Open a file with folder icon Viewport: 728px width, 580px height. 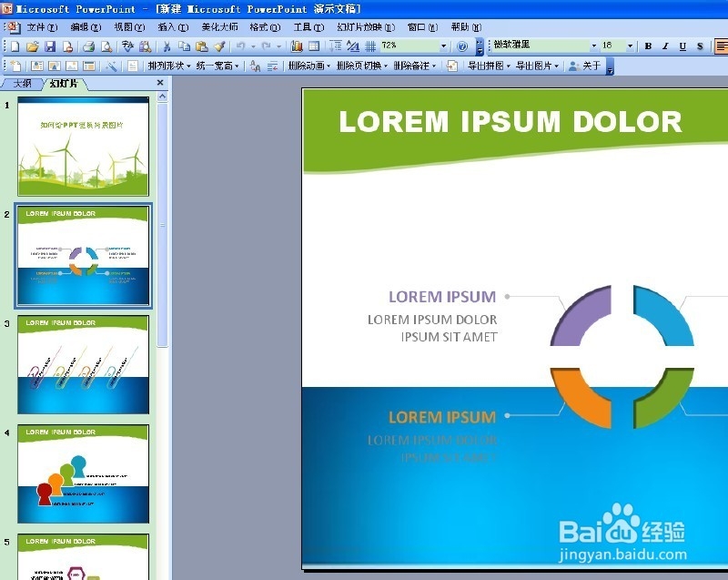(33, 46)
